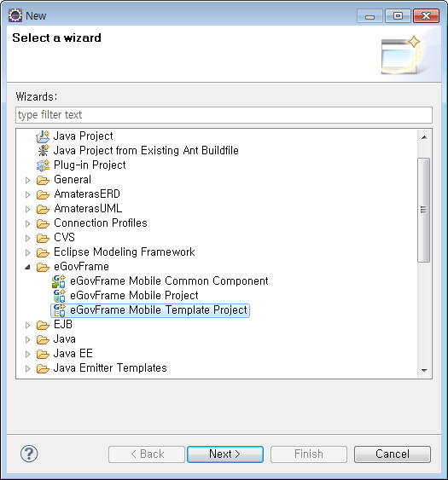Expand the AmaterasERD category
The height and width of the screenshot is (480, 448).
click(27, 194)
